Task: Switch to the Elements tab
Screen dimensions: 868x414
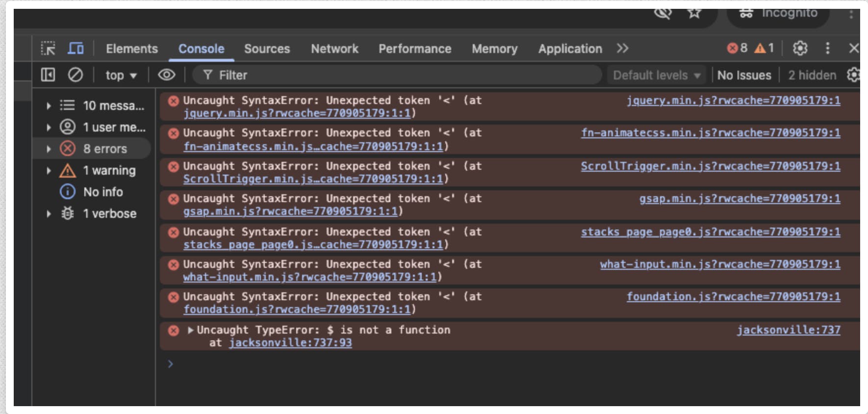Action: pyautogui.click(x=132, y=49)
